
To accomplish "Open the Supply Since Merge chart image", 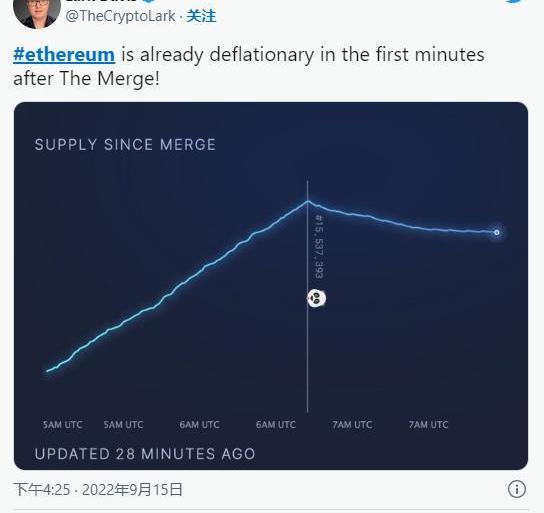I will click(x=271, y=286).
